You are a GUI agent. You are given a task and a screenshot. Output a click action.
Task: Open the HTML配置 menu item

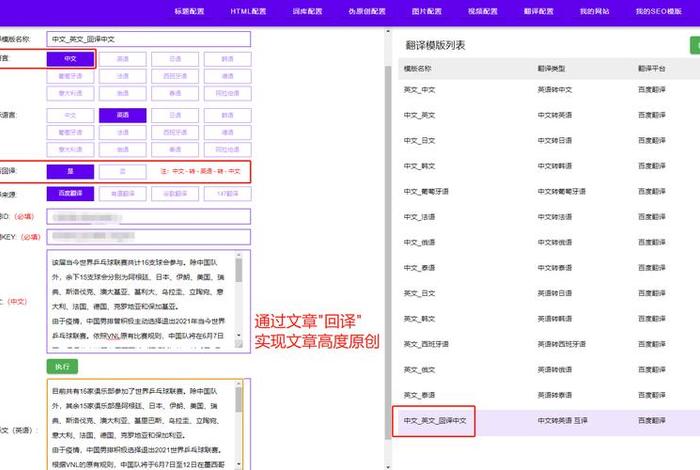[248, 11]
